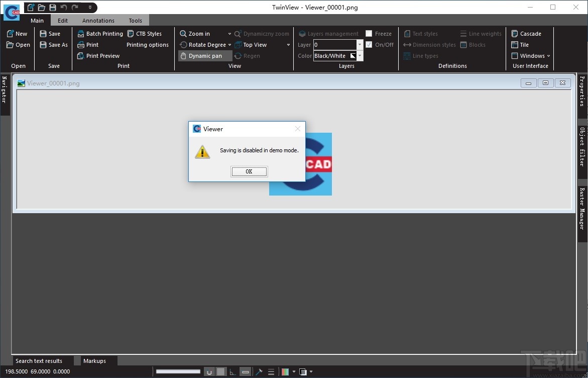Open the Layer combo box dropdown arrow
This screenshot has height=378, width=588.
pyautogui.click(x=360, y=45)
